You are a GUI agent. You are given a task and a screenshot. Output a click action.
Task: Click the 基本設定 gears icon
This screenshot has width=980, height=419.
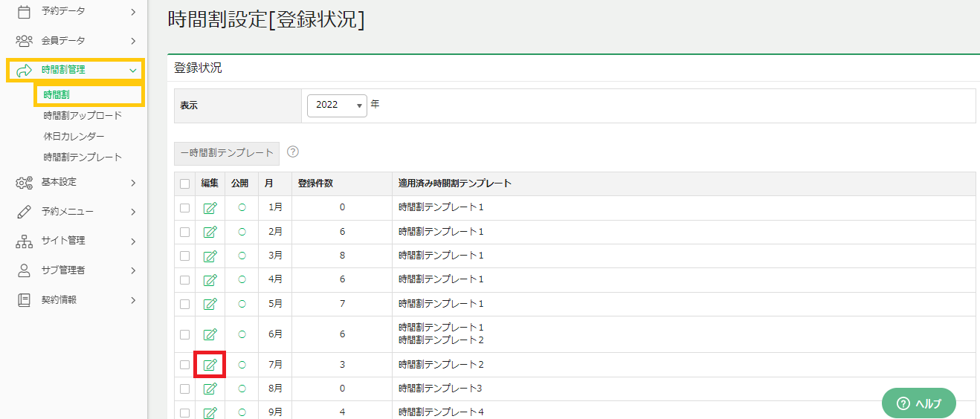(x=24, y=182)
